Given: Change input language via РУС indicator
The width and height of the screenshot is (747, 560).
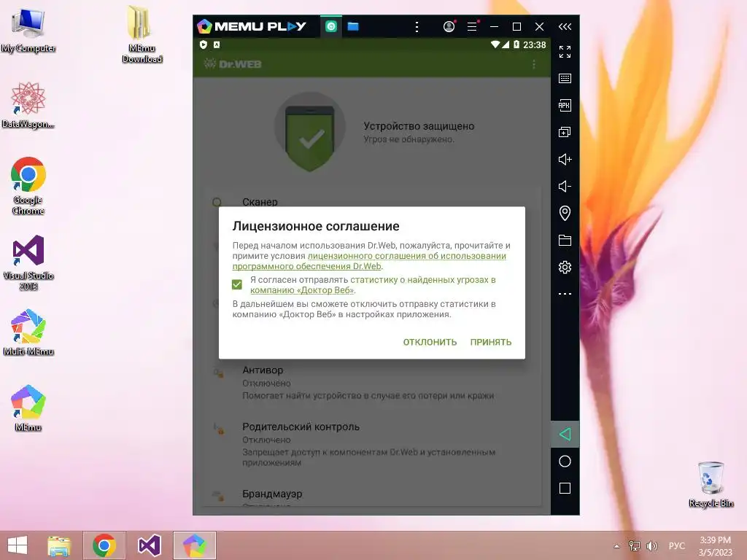Looking at the screenshot, I should [677, 546].
